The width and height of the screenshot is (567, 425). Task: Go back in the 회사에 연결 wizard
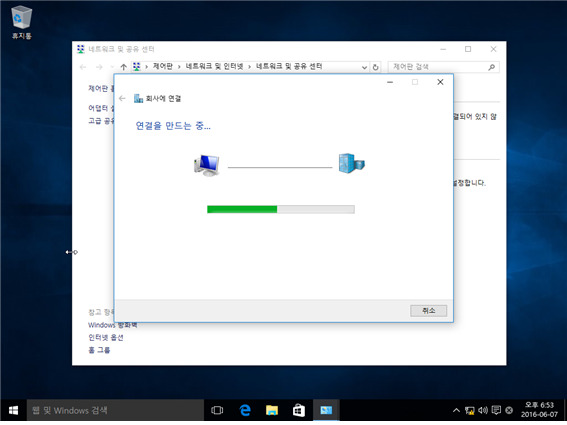[122, 98]
